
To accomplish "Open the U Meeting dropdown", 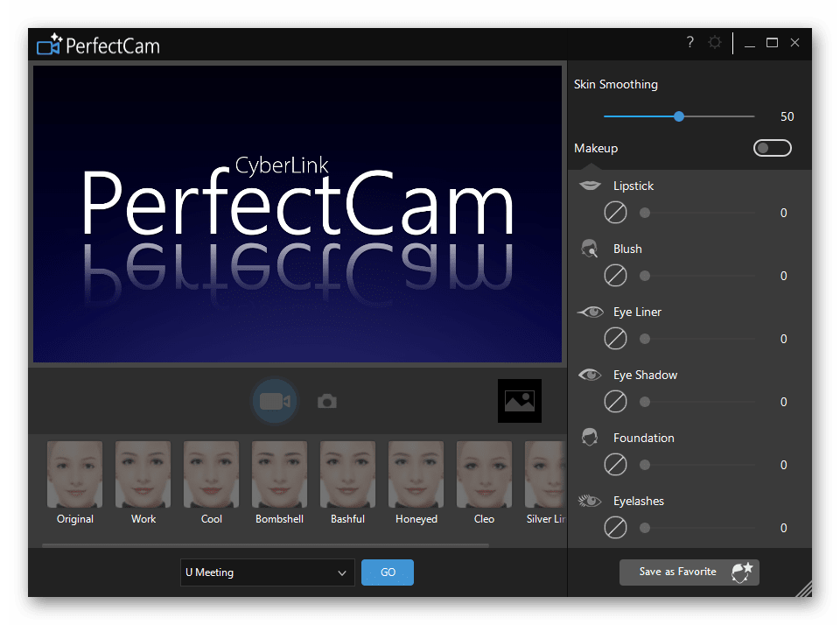I will pyautogui.click(x=268, y=572).
